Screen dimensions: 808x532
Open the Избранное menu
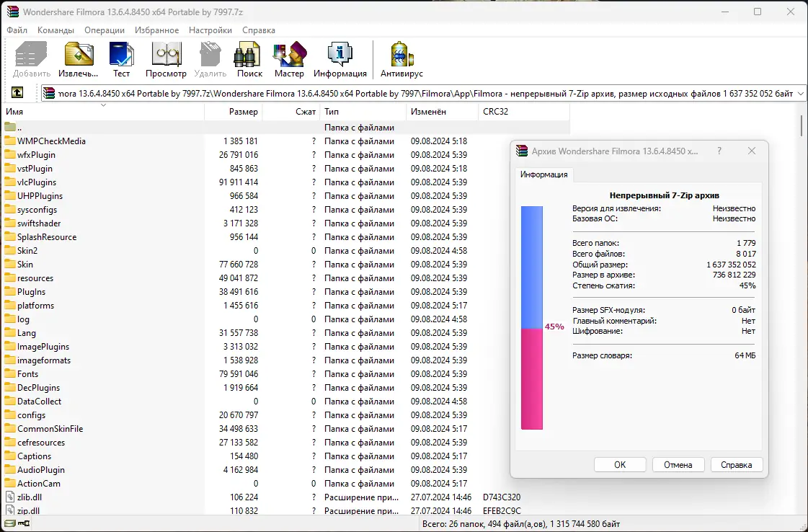156,30
